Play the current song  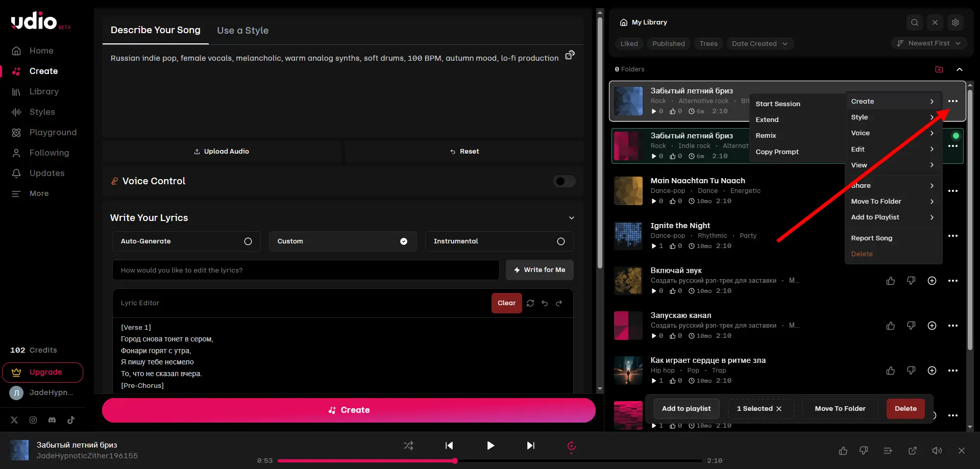click(x=490, y=446)
